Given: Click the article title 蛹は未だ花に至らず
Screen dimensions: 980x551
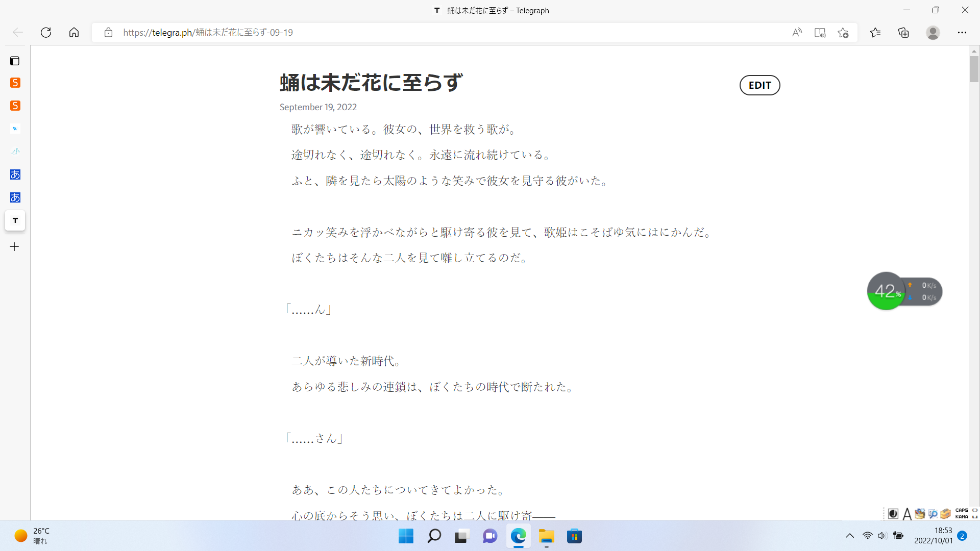Looking at the screenshot, I should pyautogui.click(x=371, y=83).
